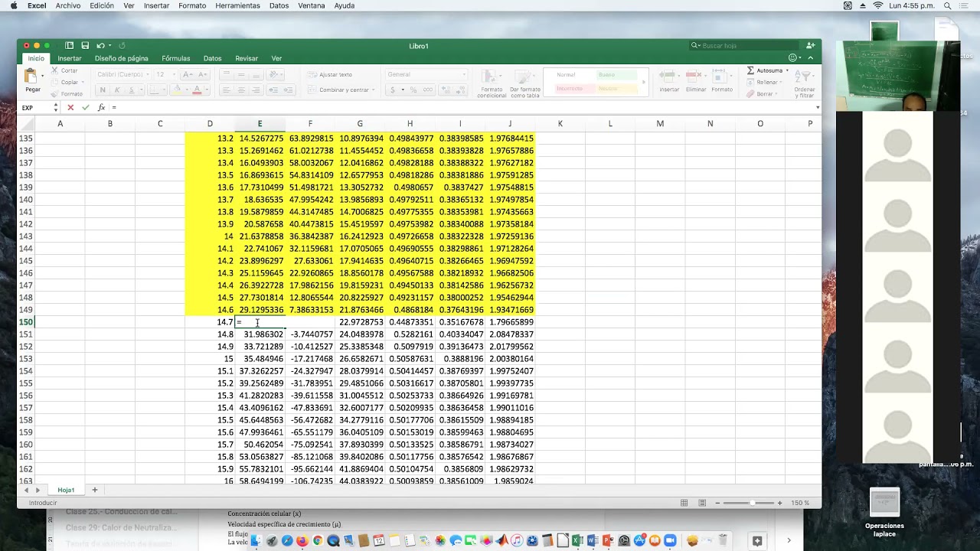Image resolution: width=980 pixels, height=551 pixels.
Task: Expand the Combinar y centrar dropdown
Action: coord(373,90)
